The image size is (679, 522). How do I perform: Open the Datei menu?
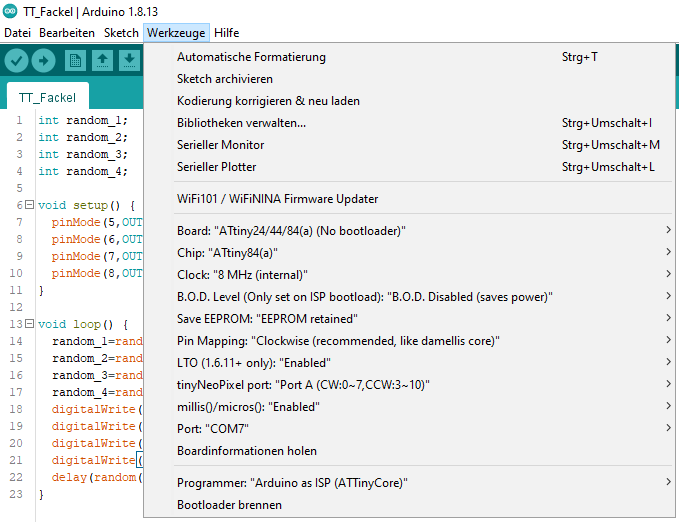(17, 33)
